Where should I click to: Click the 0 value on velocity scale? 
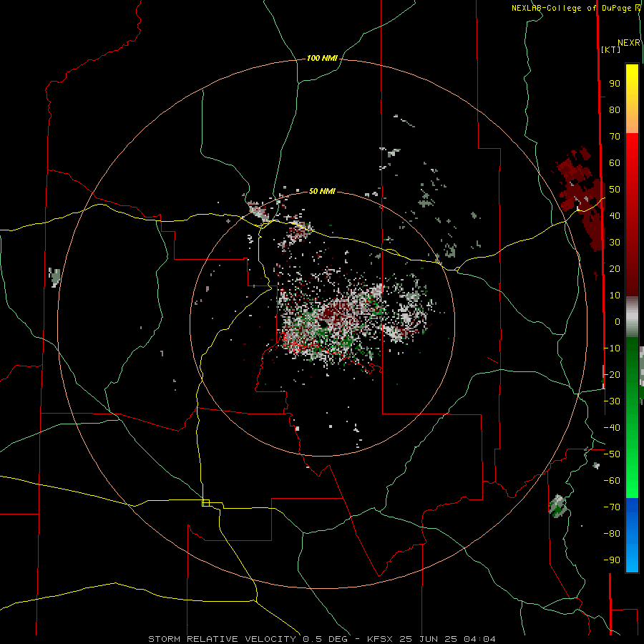(618, 322)
